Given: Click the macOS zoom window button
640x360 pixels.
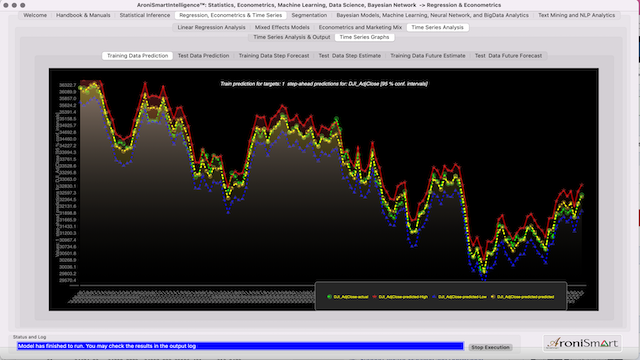Looking at the screenshot, I should pyautogui.click(x=23, y=5).
